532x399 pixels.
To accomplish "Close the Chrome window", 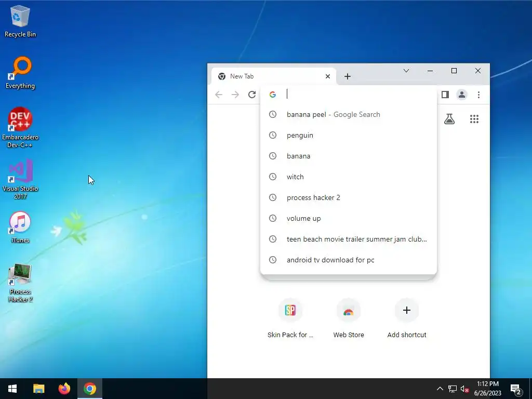I will (478, 71).
